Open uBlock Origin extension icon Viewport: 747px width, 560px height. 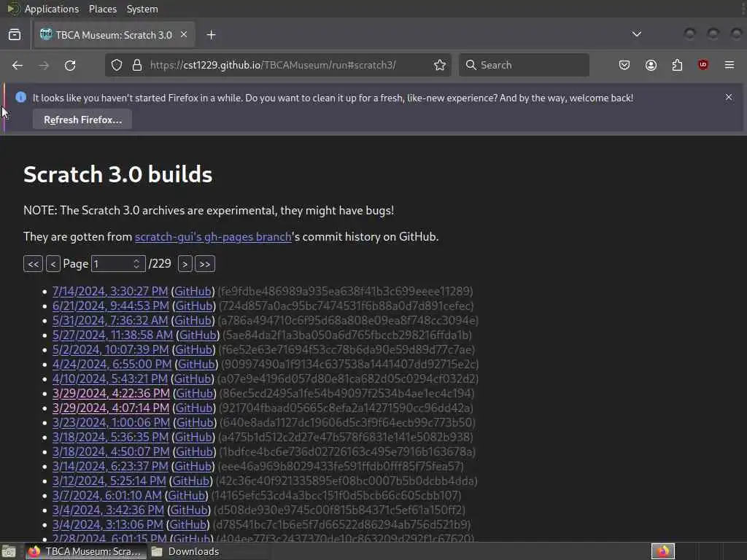[x=703, y=65]
